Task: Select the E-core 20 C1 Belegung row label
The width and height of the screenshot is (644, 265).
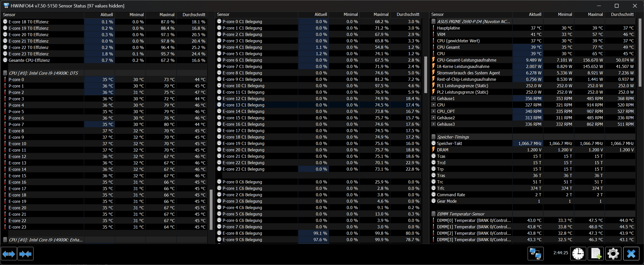Action: pyautogui.click(x=243, y=150)
